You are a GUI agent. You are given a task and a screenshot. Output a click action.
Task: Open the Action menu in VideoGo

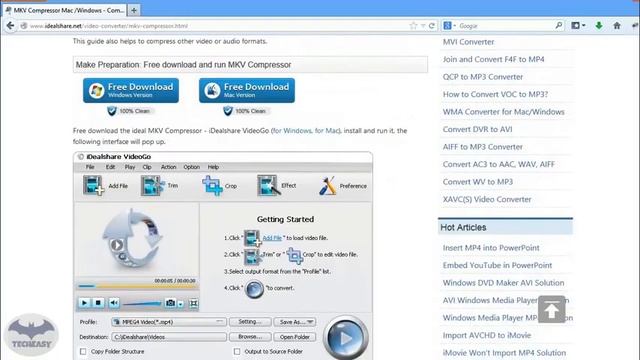[168, 167]
